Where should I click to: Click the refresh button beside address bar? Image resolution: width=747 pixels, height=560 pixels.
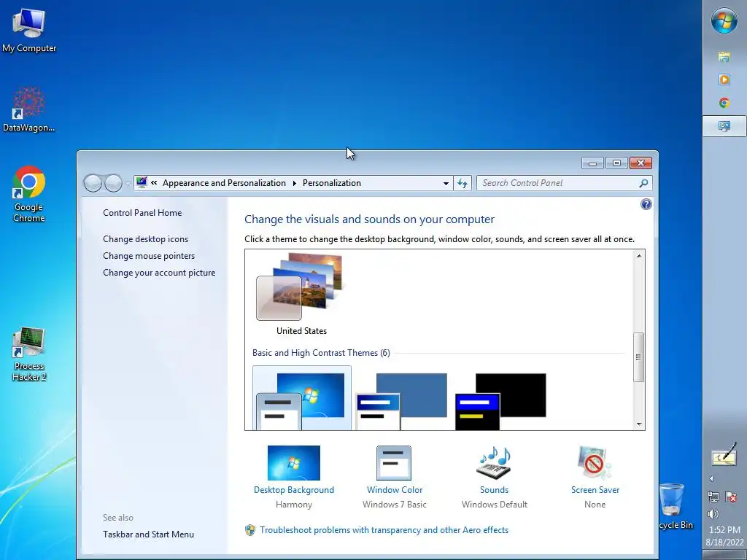tap(462, 183)
